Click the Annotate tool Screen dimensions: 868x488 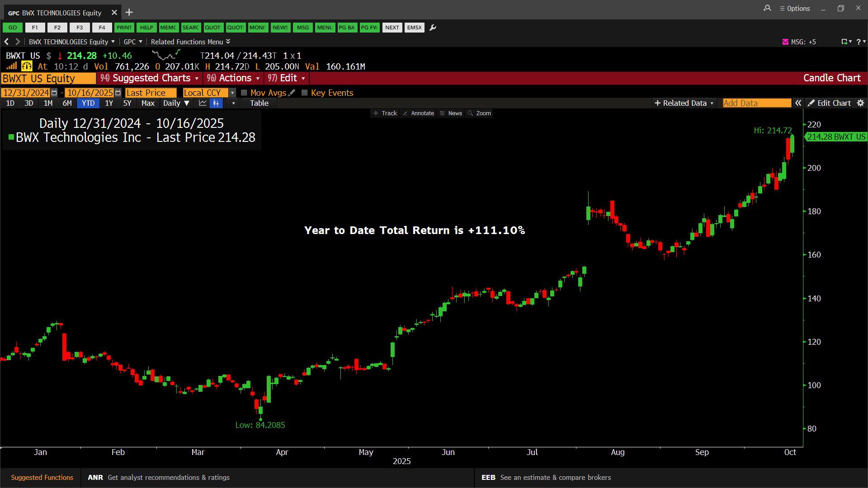[x=418, y=113]
